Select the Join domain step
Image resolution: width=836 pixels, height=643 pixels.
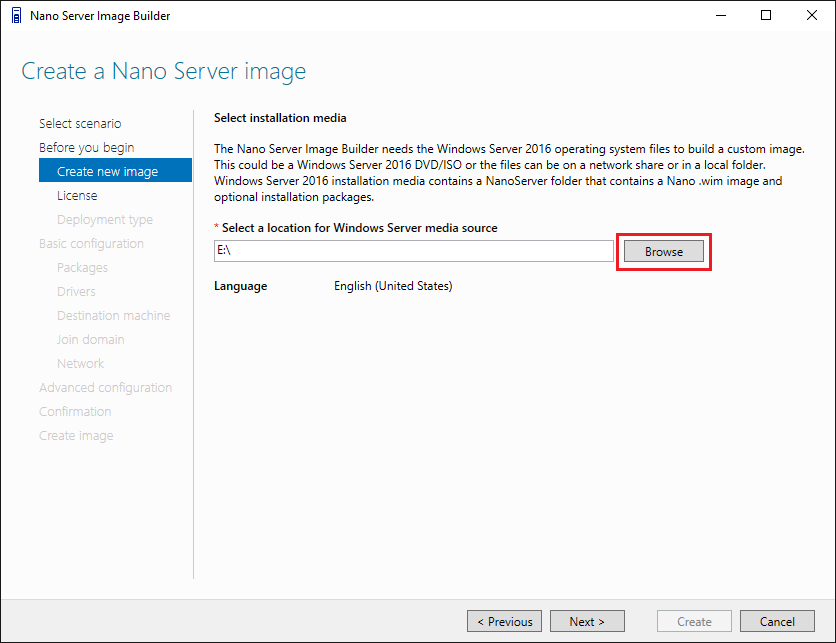point(90,340)
